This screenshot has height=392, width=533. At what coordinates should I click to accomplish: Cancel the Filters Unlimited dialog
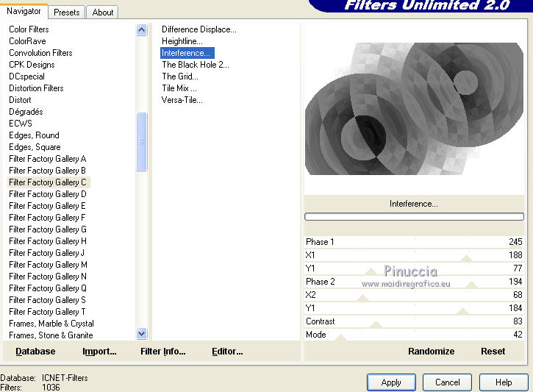pos(447,382)
